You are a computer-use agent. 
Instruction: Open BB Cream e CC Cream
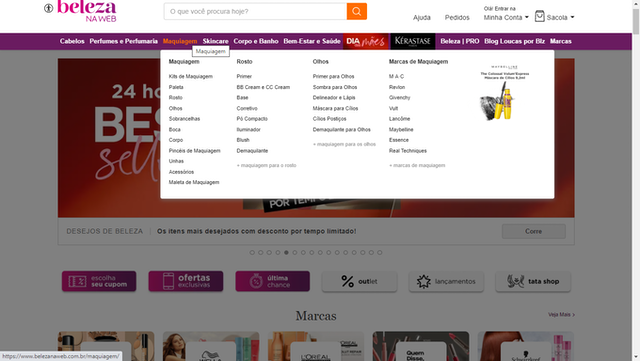(x=263, y=87)
